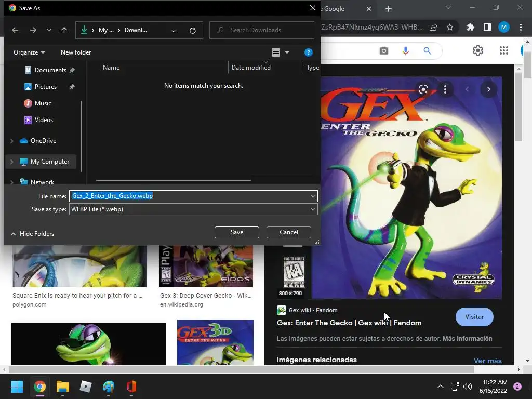532x399 pixels.
Task: Click the Visitar button
Action: pyautogui.click(x=474, y=317)
